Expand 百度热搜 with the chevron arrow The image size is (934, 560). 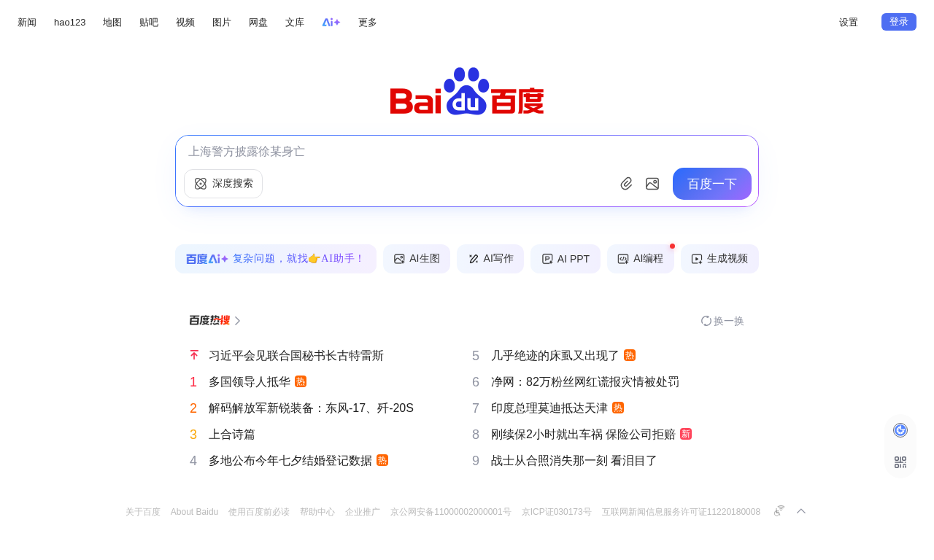pos(237,321)
